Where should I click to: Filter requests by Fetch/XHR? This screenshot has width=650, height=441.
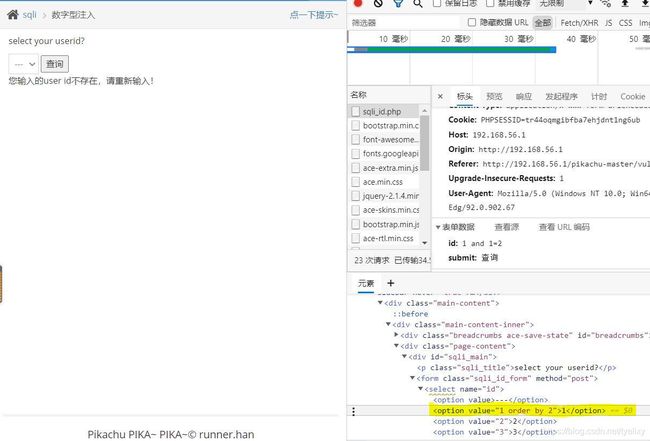point(579,23)
